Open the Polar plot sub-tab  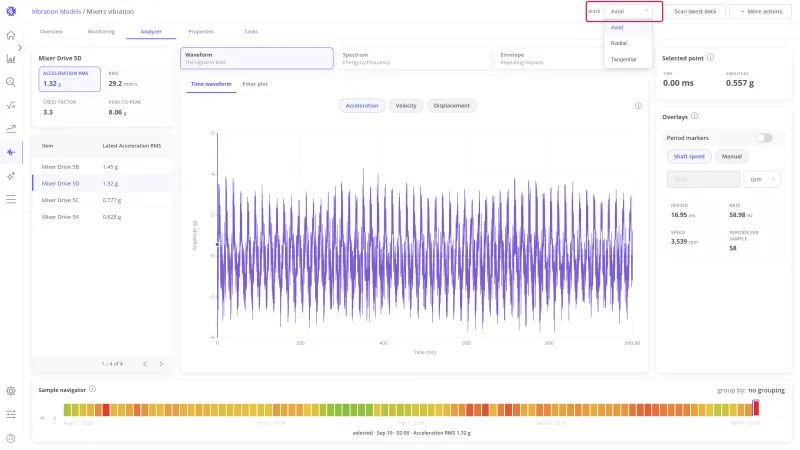click(255, 84)
